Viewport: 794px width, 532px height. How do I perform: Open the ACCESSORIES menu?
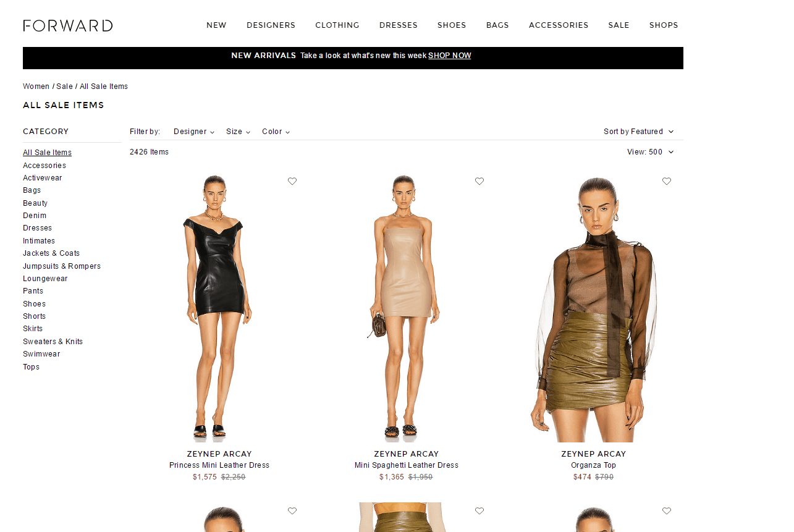pos(559,25)
